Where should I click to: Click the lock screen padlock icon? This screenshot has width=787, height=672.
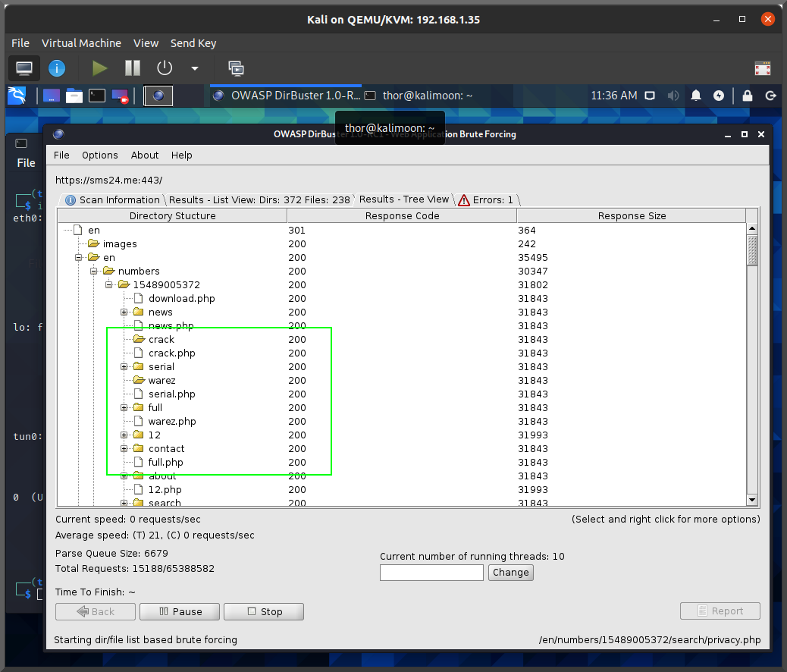coord(748,96)
